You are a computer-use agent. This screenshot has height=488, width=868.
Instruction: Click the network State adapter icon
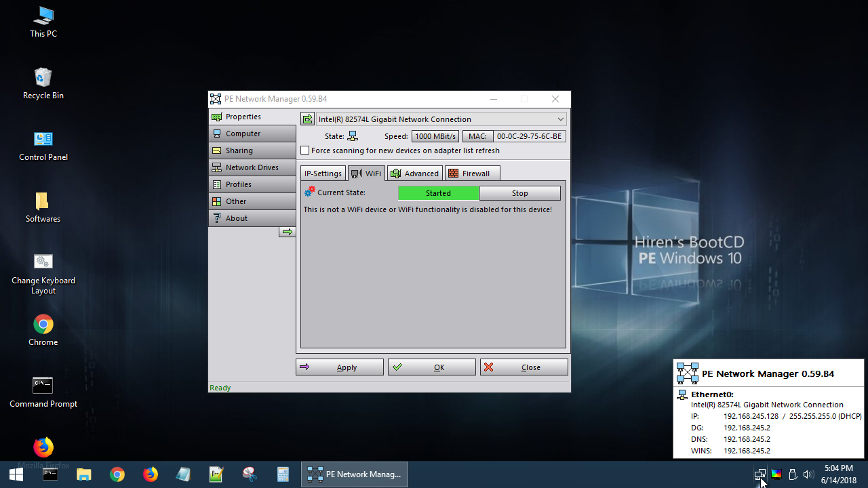(x=353, y=136)
